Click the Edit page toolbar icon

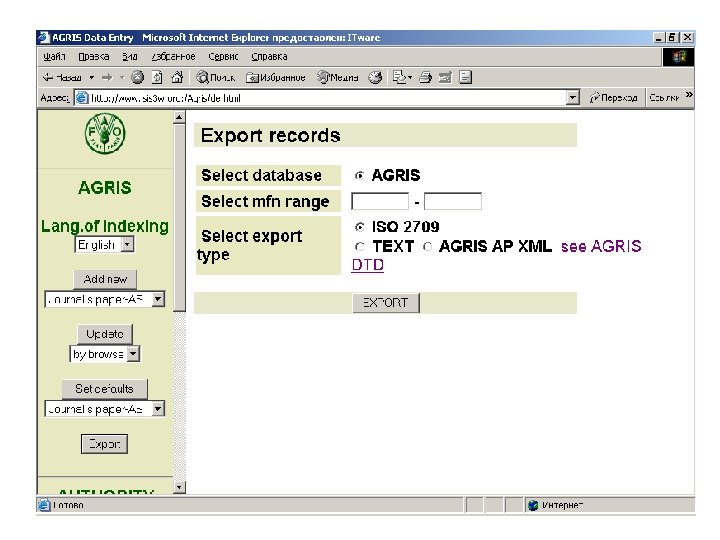click(x=445, y=78)
